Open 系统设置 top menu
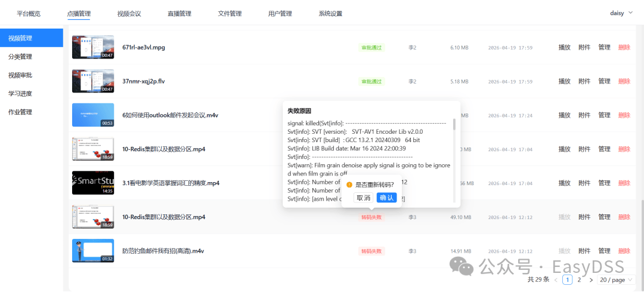The width and height of the screenshot is (644, 292). click(x=330, y=14)
